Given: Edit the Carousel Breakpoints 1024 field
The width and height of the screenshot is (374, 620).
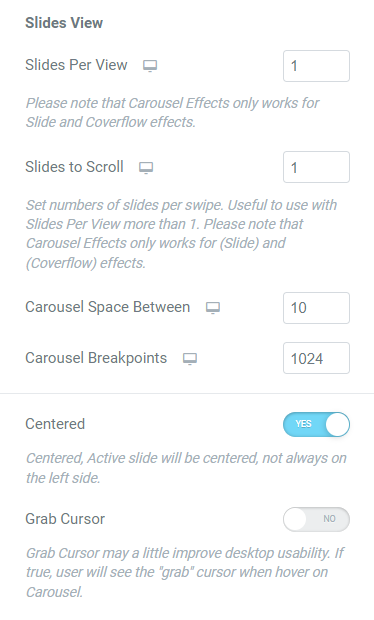Looking at the screenshot, I should pyautogui.click(x=316, y=358).
